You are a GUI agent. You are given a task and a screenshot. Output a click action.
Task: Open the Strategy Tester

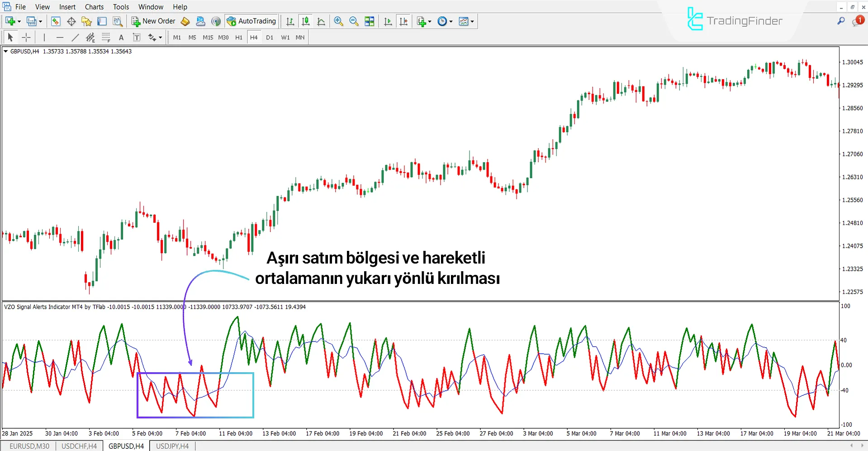tap(117, 21)
